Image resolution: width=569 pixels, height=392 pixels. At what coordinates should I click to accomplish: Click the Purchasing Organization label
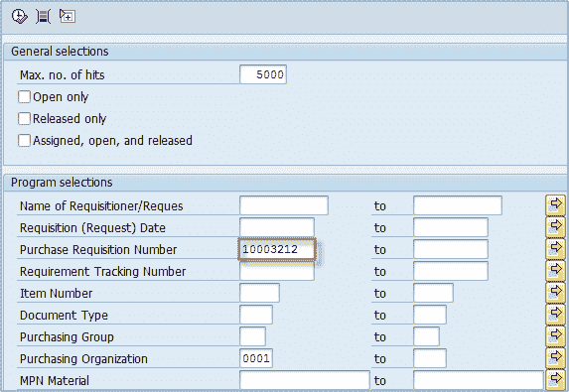(x=83, y=358)
